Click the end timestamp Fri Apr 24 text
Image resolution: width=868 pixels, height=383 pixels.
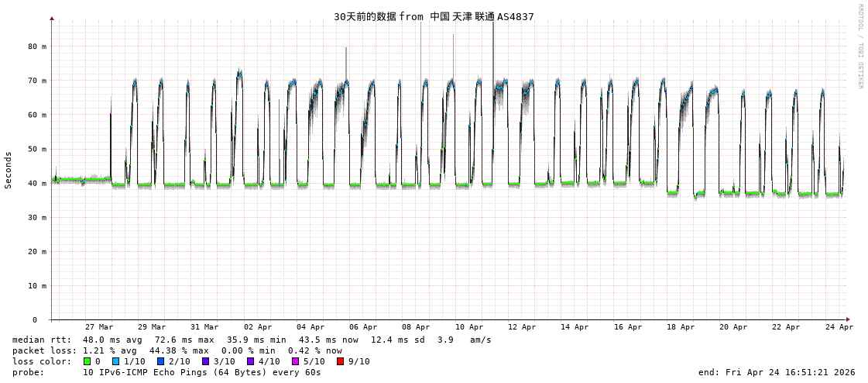(x=777, y=372)
